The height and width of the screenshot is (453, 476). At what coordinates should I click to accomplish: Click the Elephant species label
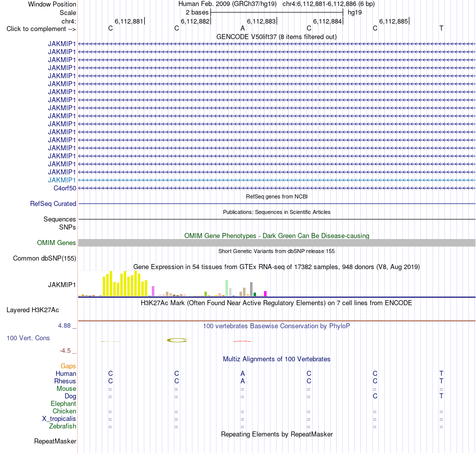63,404
